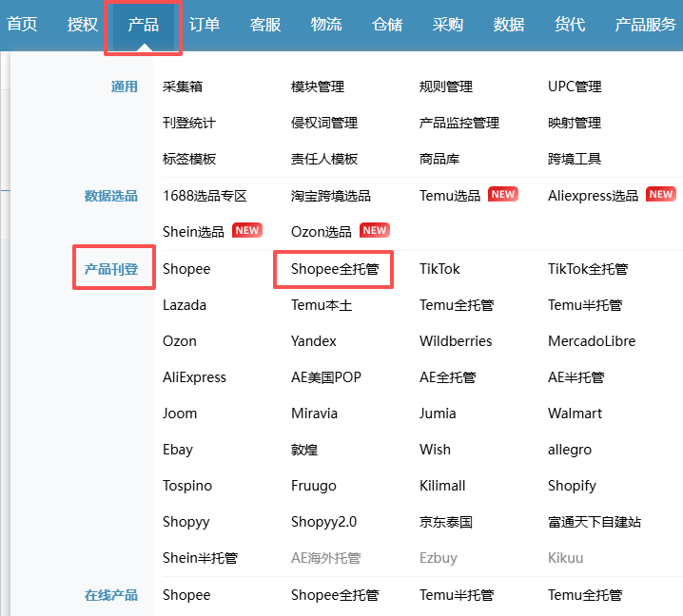This screenshot has height=616, width=683.
Task: Open allegro listing entry
Action: tap(570, 450)
